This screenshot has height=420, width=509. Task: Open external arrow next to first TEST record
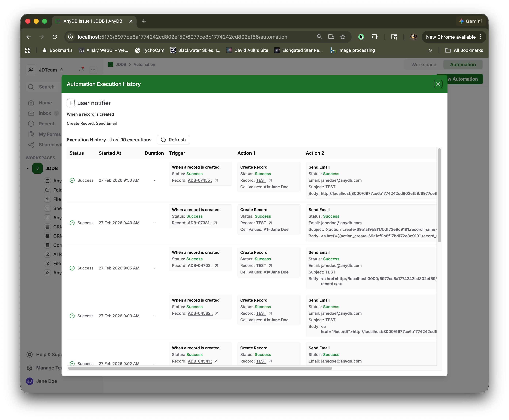(270, 180)
